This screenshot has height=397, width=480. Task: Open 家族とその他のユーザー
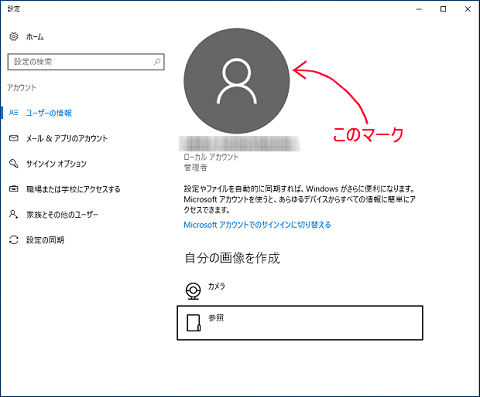coord(62,215)
